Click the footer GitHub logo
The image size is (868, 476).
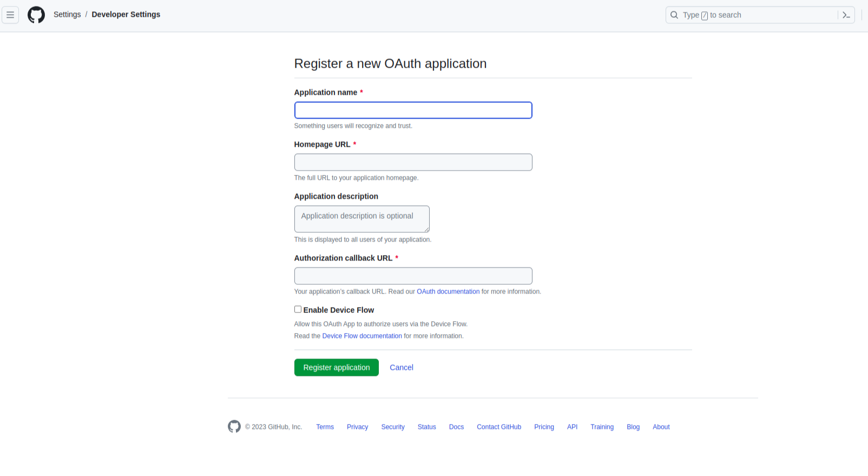click(x=234, y=427)
